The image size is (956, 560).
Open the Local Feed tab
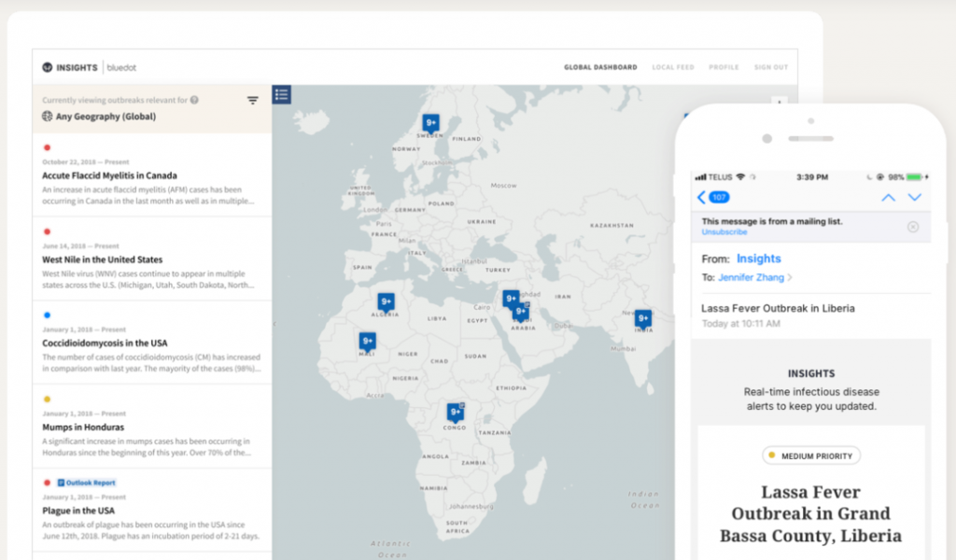(x=673, y=67)
